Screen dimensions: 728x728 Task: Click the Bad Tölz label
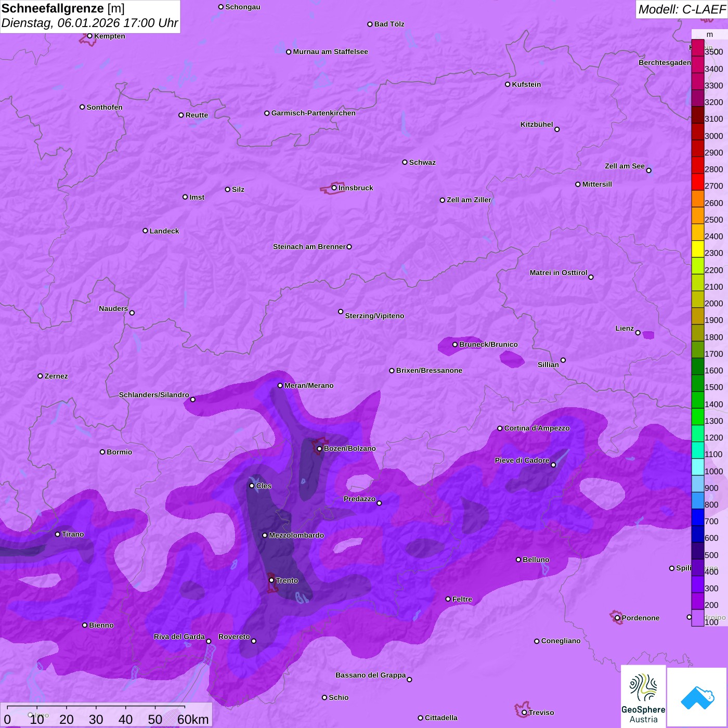click(x=389, y=24)
